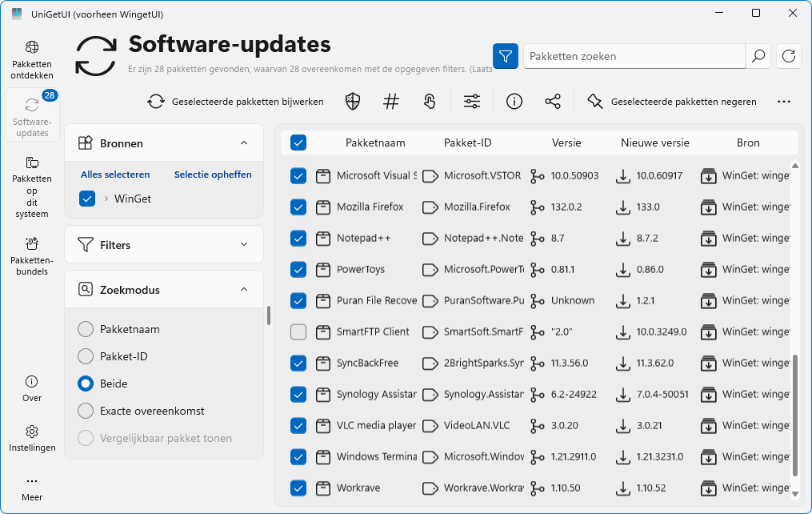Click the interactive update hand icon
Screen dimensions: 812x514
(x=430, y=102)
